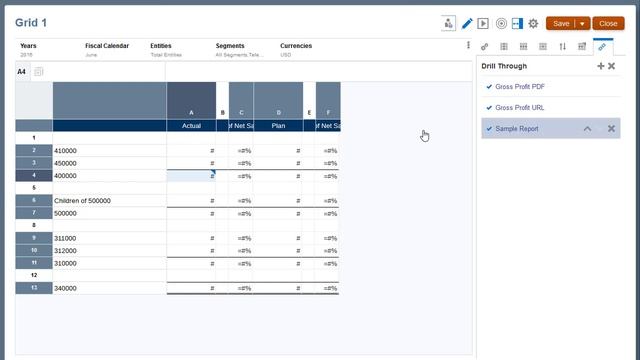Click the 340000 row label
This screenshot has width=640, height=360.
(x=65, y=288)
